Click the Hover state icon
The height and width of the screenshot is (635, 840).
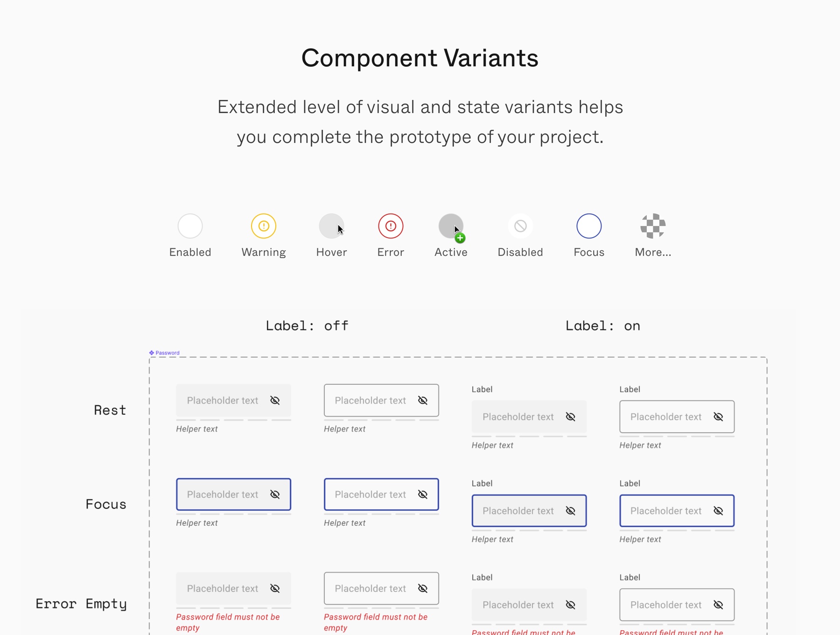(x=331, y=226)
